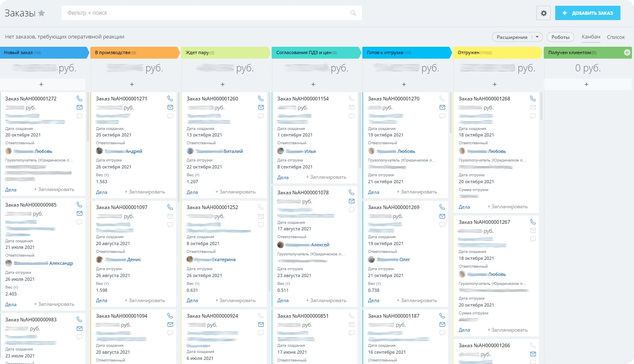Quick-add order with plus under Отгружен

[494, 84]
